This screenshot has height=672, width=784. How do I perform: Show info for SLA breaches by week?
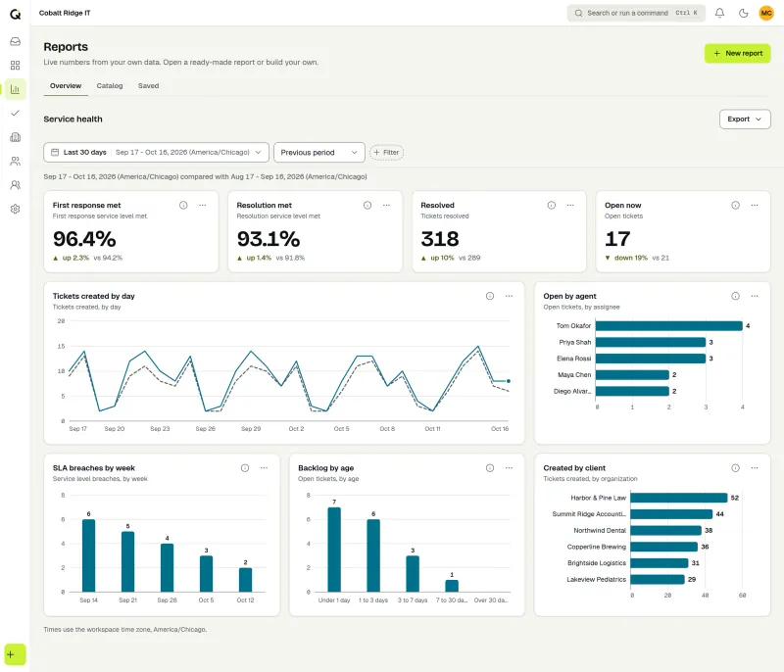[x=245, y=468]
